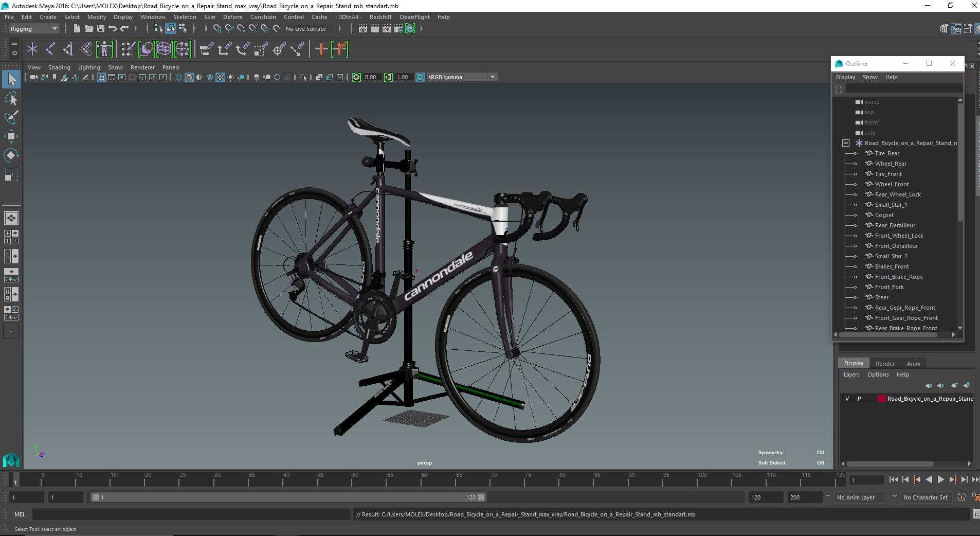Click the Set Key orange plus icon
The height and width of the screenshot is (536, 980).
point(321,49)
